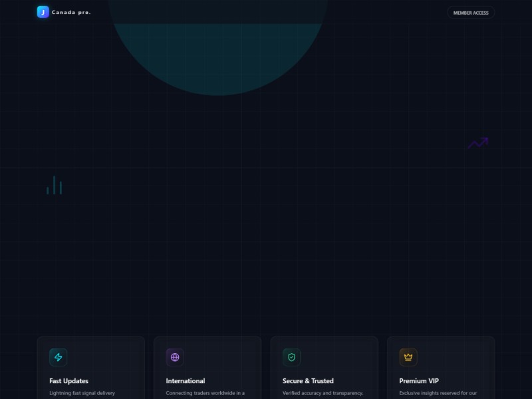Image resolution: width=532 pixels, height=399 pixels.
Task: Click the green shield security icon
Action: 291,357
